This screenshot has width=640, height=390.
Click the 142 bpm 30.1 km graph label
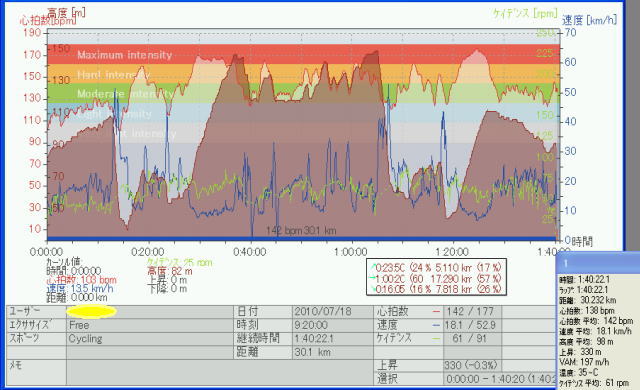pos(301,230)
